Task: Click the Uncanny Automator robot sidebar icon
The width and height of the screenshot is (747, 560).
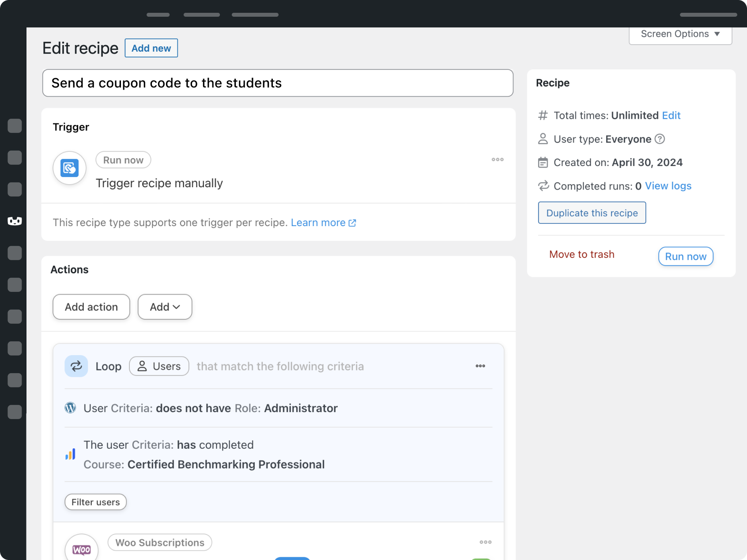Action: (15, 221)
